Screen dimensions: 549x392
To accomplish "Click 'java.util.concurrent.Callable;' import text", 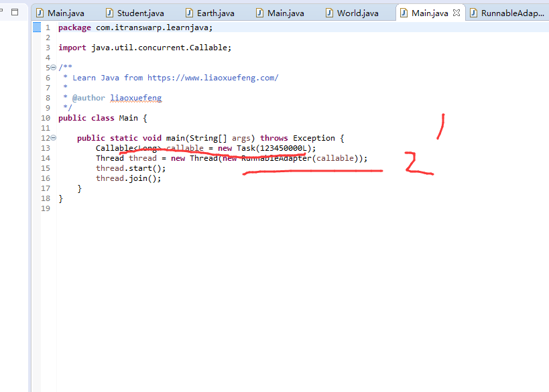I will tap(162, 48).
